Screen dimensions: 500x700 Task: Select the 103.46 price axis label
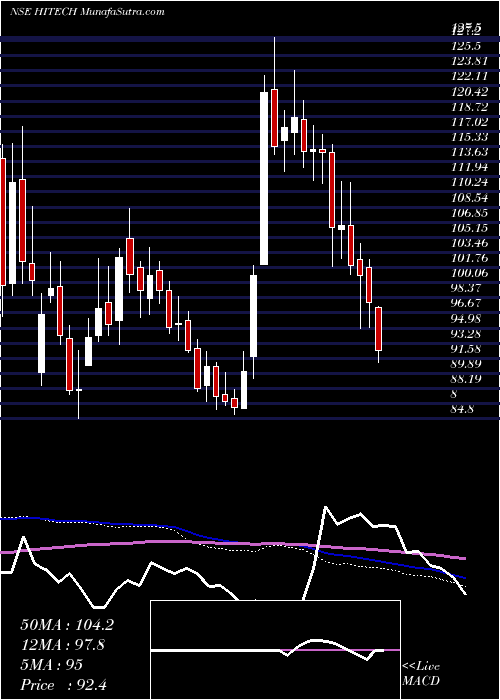[x=470, y=243]
